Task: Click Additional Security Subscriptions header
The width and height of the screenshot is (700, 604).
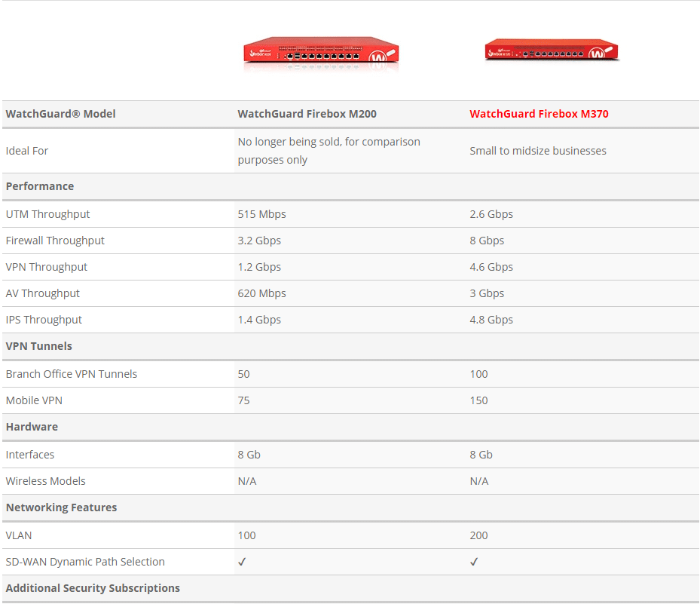Action: point(93,588)
